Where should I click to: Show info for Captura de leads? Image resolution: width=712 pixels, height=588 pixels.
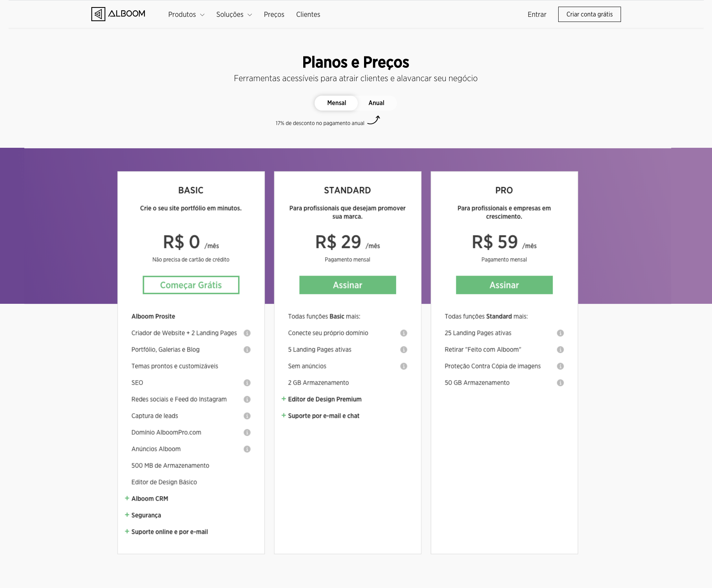(x=247, y=416)
